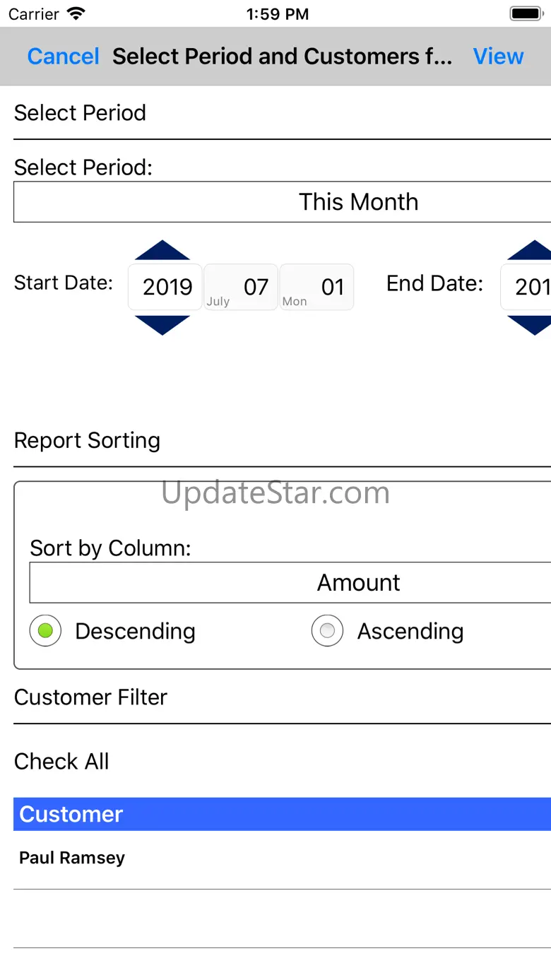The height and width of the screenshot is (980, 551).
Task: Select the Start Date year 2019 field
Action: pos(166,287)
